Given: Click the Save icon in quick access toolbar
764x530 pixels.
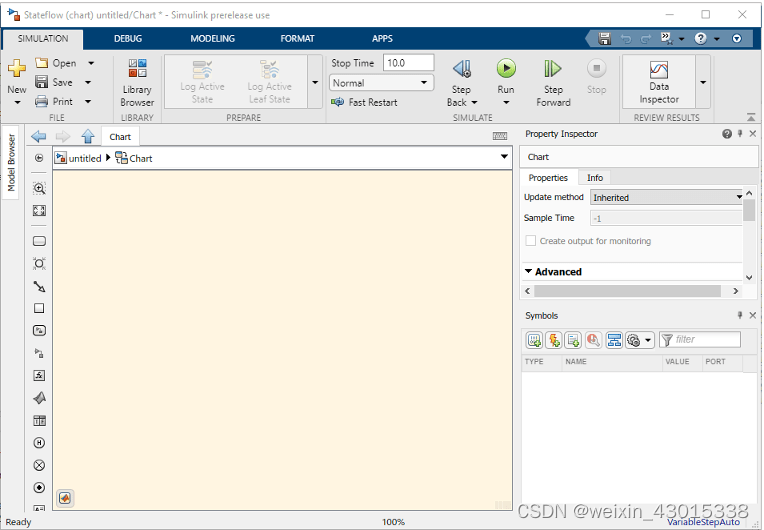Looking at the screenshot, I should click(x=604, y=38).
